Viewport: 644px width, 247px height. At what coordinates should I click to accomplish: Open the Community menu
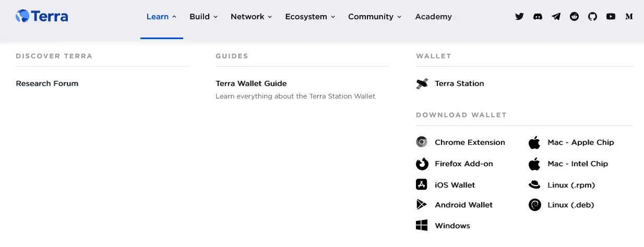375,17
